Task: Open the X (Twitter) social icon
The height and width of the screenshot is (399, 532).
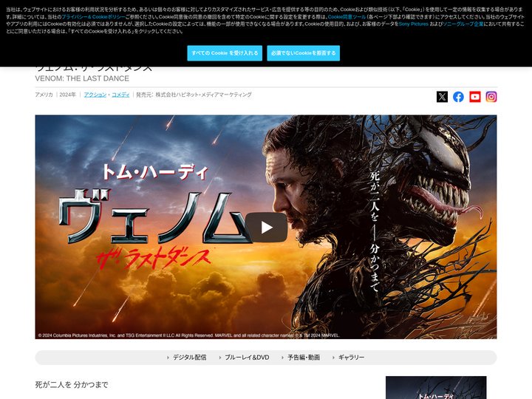Action: point(442,97)
